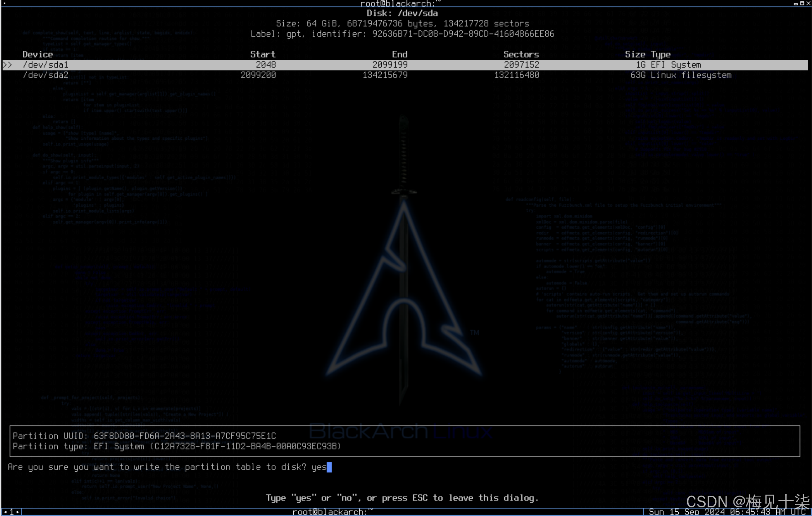Click the Start column header

[262, 54]
